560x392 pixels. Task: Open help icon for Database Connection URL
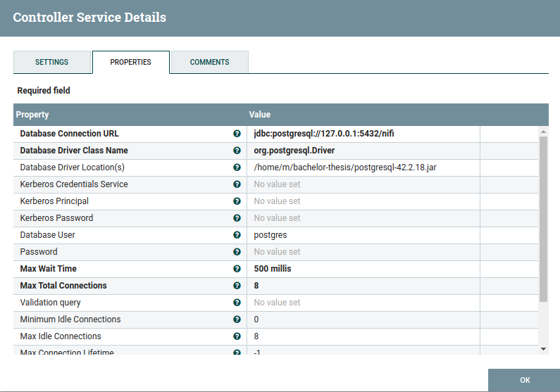237,134
